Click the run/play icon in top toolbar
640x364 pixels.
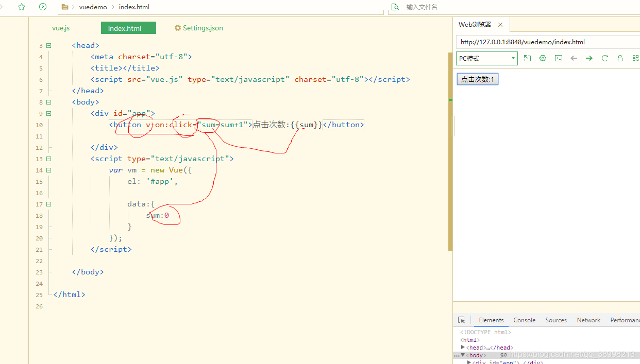click(43, 7)
